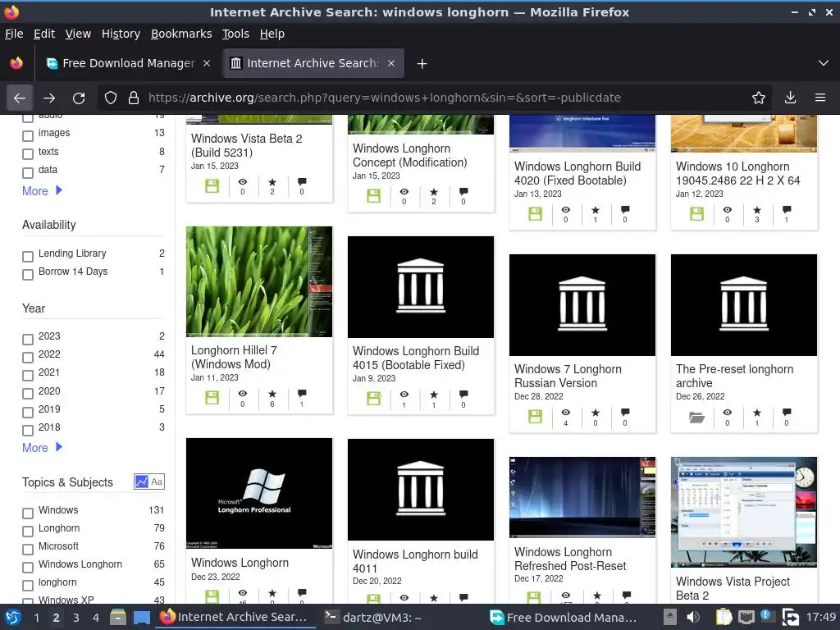Click the software floppy icon under Longhorn Hillel 7

212,398
